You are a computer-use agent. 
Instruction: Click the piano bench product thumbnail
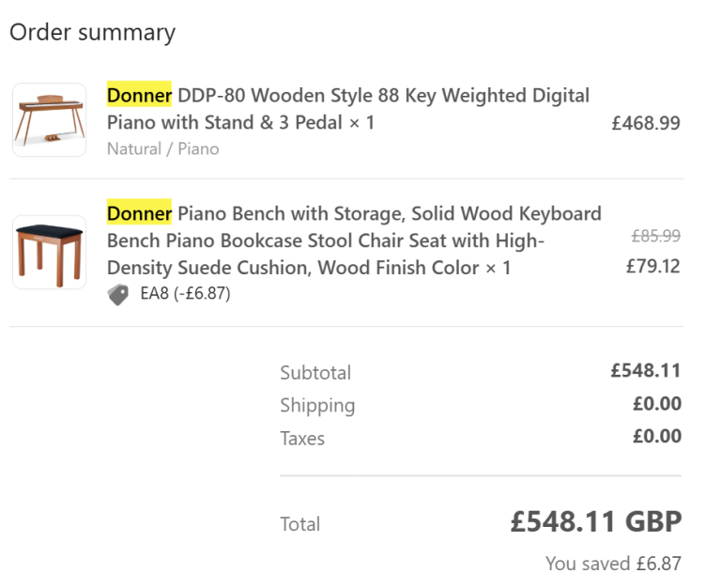49,252
